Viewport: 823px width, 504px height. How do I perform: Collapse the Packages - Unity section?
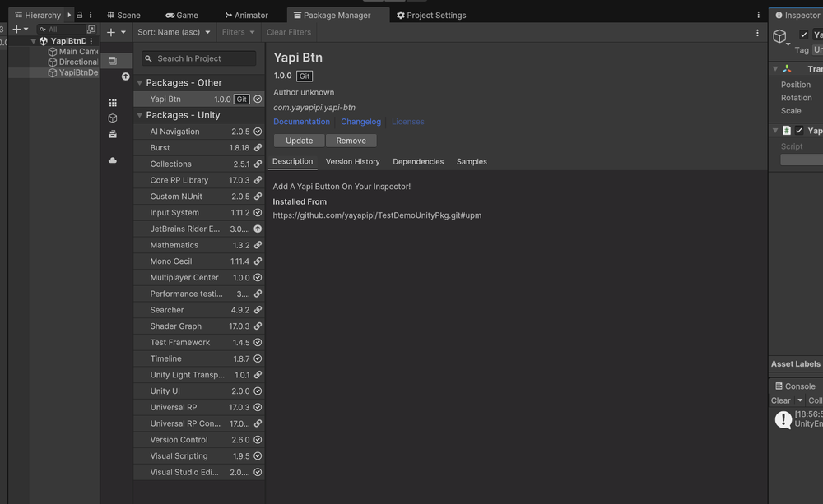139,115
